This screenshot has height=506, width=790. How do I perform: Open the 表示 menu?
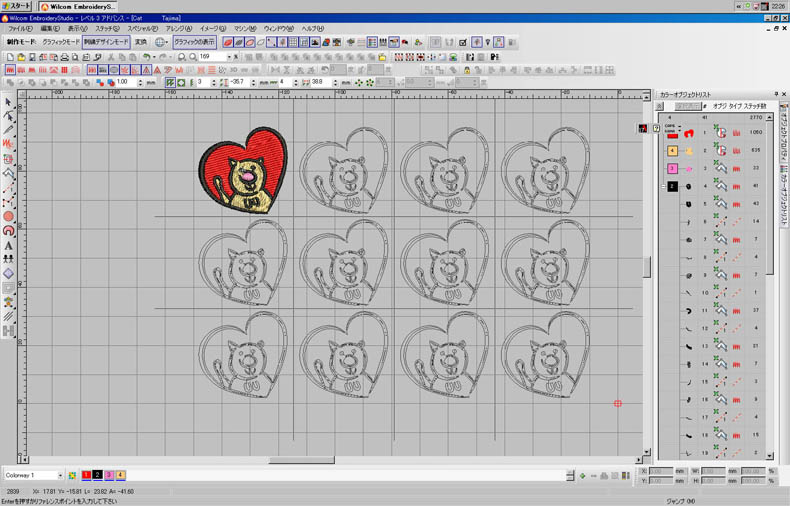click(x=77, y=29)
